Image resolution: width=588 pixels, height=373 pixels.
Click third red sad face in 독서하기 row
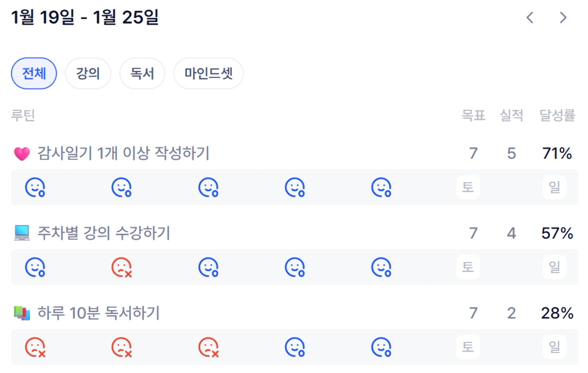click(208, 347)
